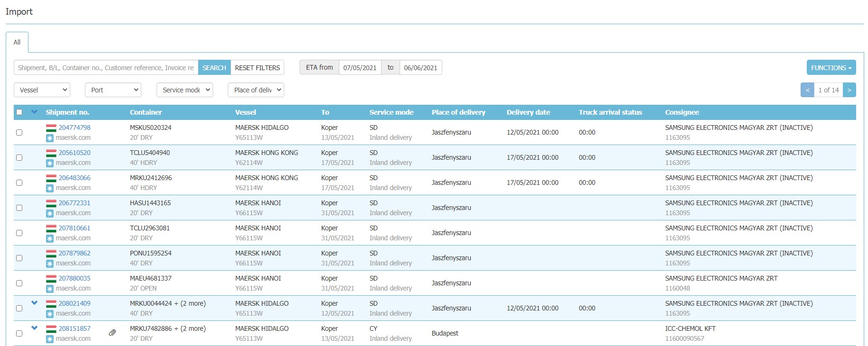Click RESET FILTERS button
The height and width of the screenshot is (346, 868).
coord(257,68)
